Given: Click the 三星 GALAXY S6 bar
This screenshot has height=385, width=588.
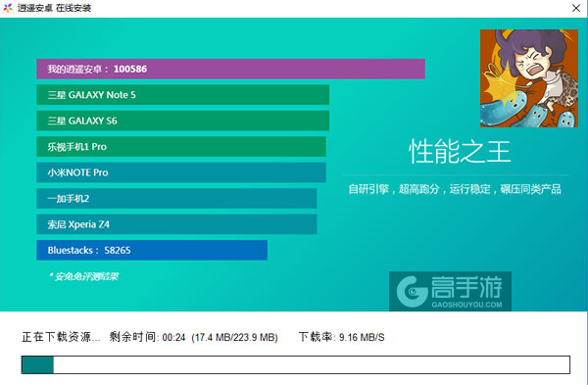Looking at the screenshot, I should coord(182,120).
